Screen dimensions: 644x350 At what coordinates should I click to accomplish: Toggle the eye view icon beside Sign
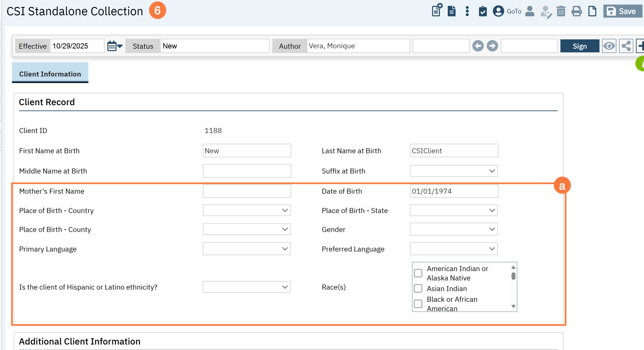point(609,46)
